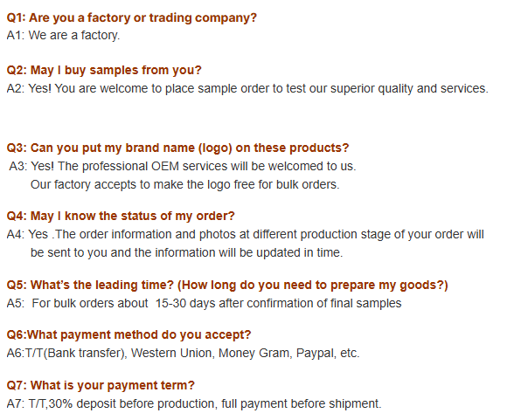
Task: Click the A6 Western Union payment answer
Action: [x=184, y=354]
